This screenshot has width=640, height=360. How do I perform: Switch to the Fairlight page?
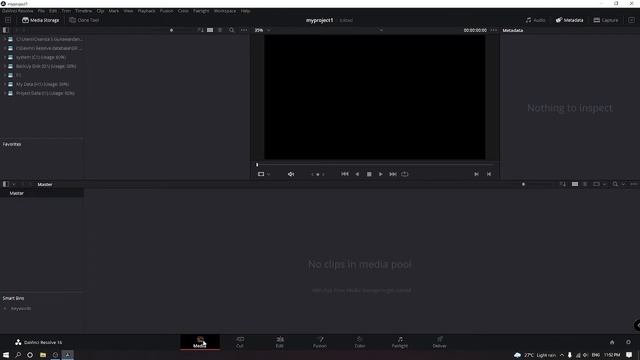click(x=400, y=342)
